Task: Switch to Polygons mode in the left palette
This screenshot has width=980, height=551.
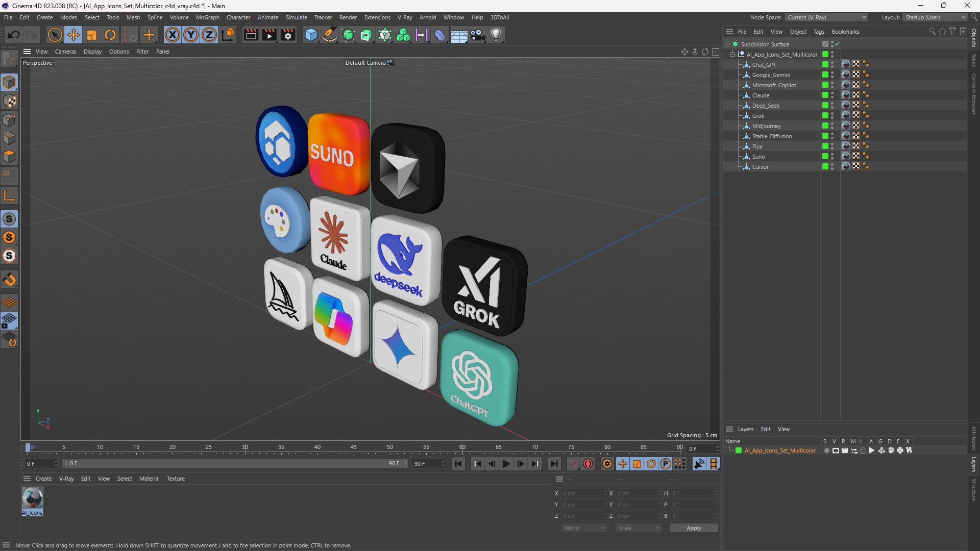Action: coord(9,157)
